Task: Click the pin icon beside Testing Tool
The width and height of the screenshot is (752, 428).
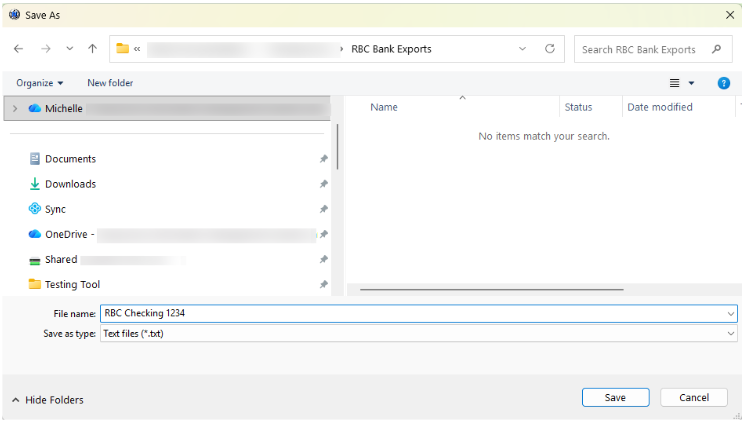Action: [324, 285]
